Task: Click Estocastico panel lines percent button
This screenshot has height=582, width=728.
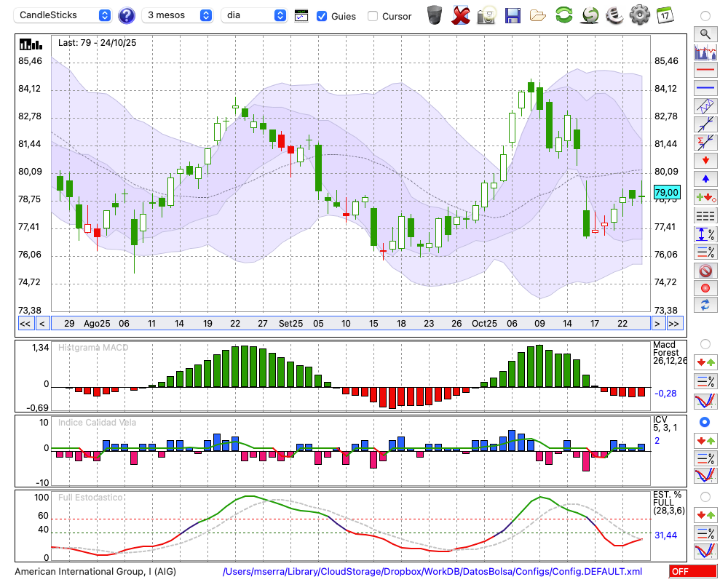Action: tap(705, 533)
